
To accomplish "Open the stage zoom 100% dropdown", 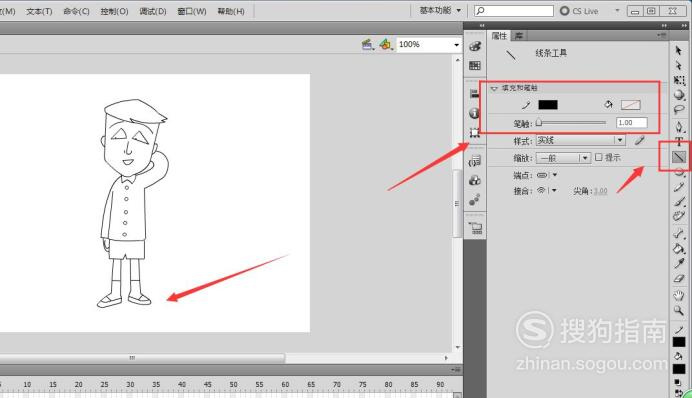I will (429, 45).
